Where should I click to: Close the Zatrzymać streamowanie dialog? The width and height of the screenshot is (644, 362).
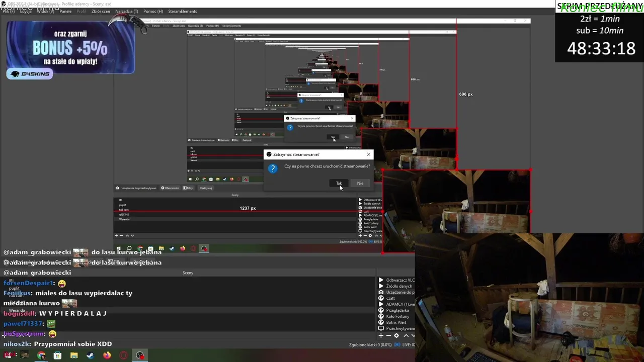pyautogui.click(x=368, y=154)
